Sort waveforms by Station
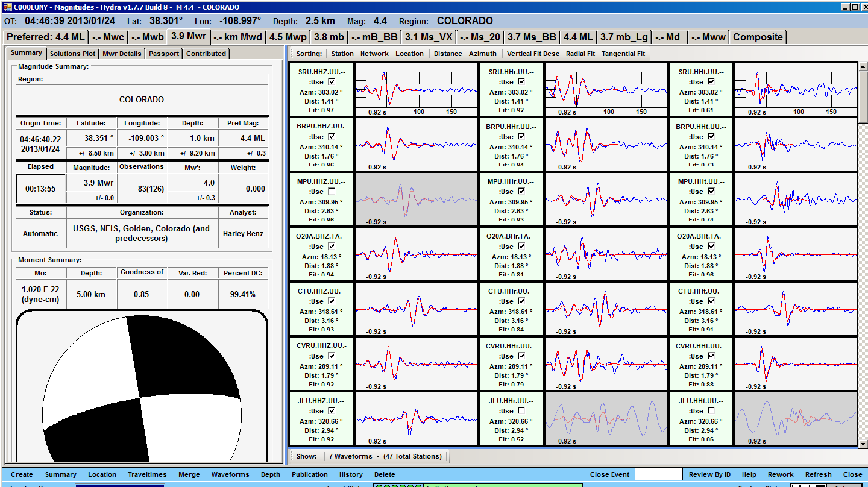 342,54
